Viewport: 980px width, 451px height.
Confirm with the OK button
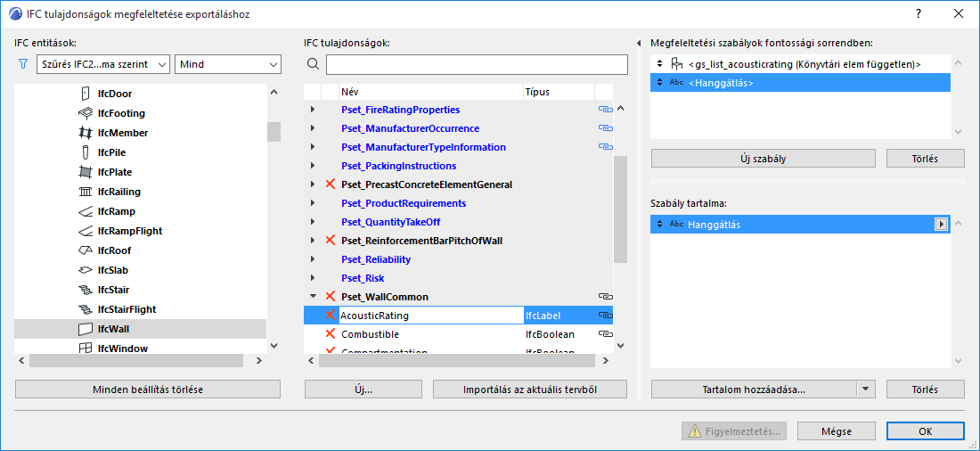pyautogui.click(x=925, y=431)
